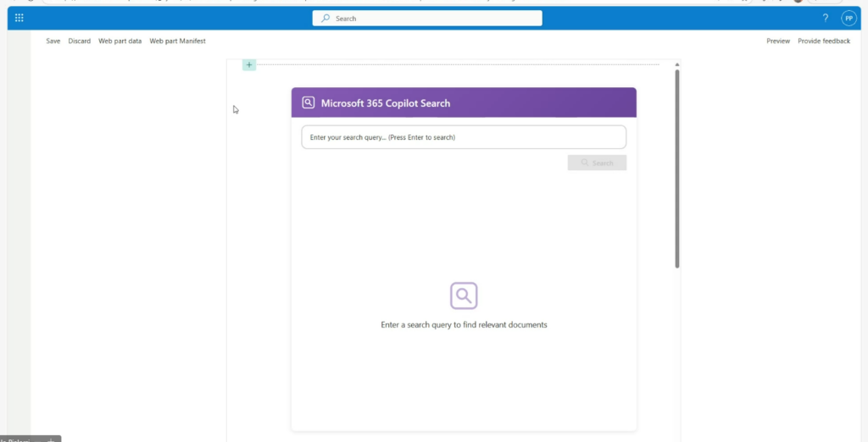Click the Copilot Search header icon
This screenshot has height=442, width=868.
309,103
